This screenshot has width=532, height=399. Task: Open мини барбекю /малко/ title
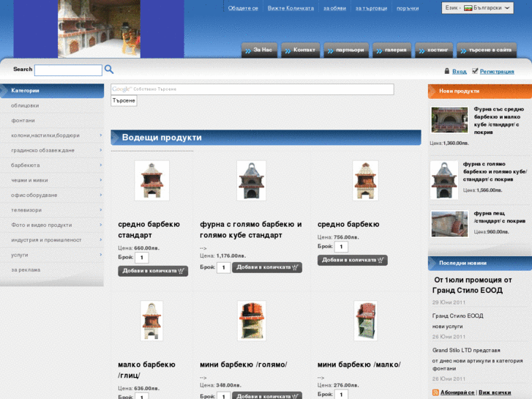(359, 365)
